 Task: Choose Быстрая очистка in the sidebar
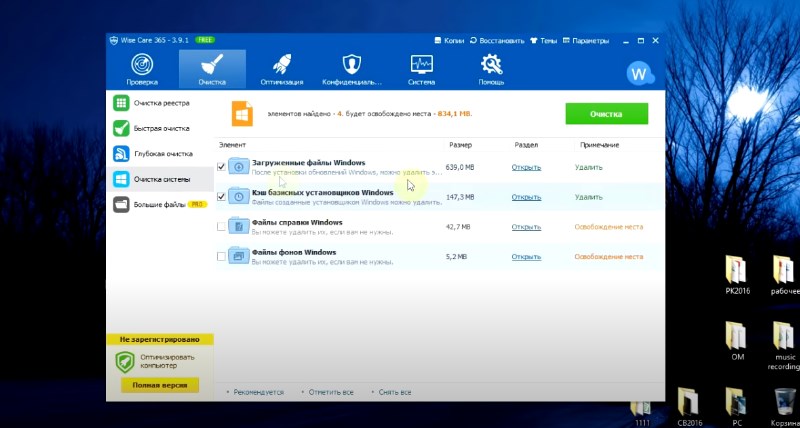click(x=160, y=128)
